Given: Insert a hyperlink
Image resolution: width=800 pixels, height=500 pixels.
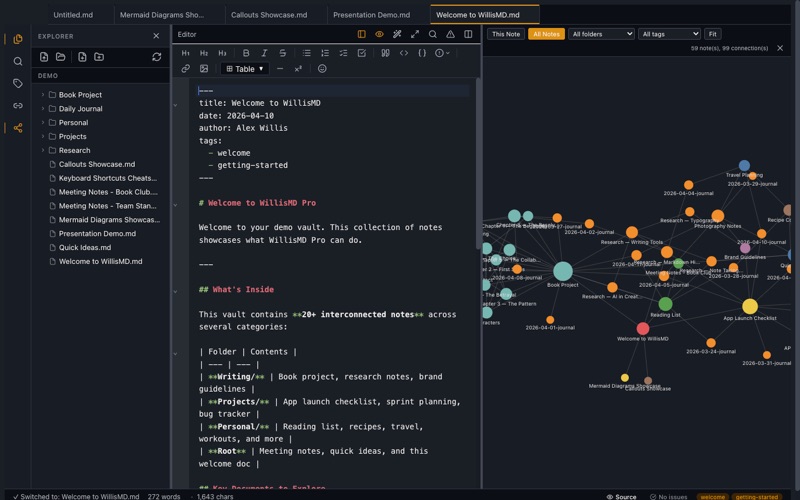Looking at the screenshot, I should pyautogui.click(x=186, y=68).
